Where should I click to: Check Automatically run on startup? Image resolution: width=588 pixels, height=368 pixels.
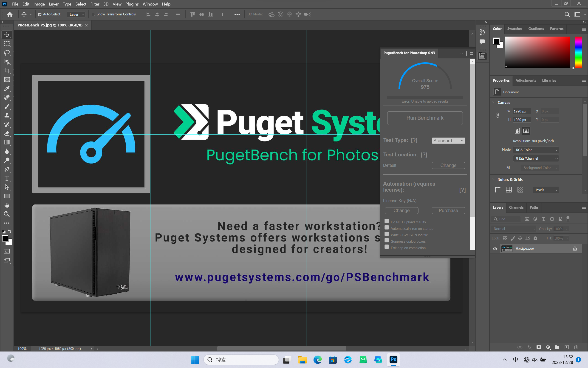(x=387, y=227)
